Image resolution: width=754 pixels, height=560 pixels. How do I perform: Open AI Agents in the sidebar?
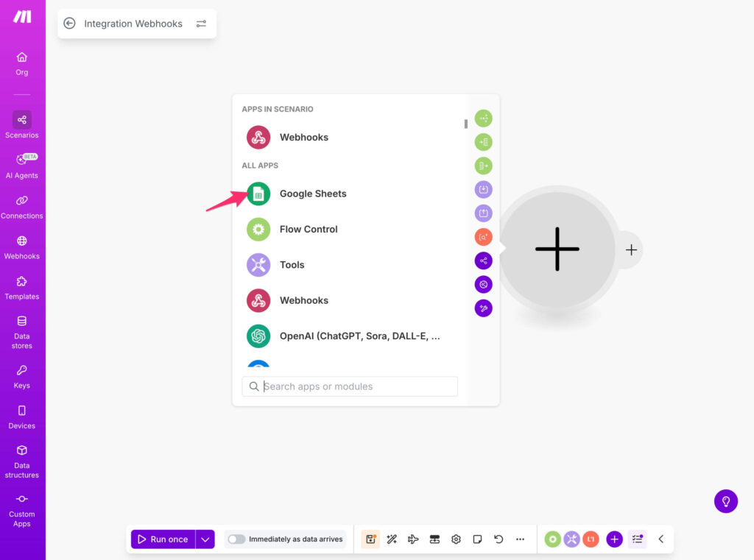22,166
